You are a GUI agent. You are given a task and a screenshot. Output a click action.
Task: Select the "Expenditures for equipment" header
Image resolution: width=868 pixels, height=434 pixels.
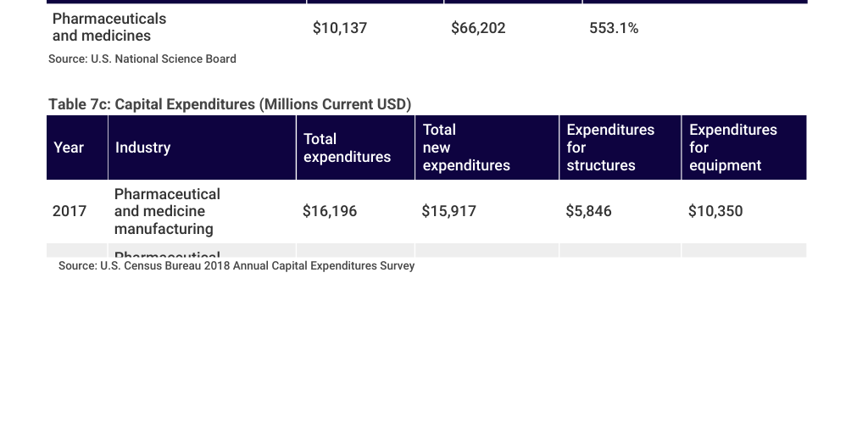733,147
